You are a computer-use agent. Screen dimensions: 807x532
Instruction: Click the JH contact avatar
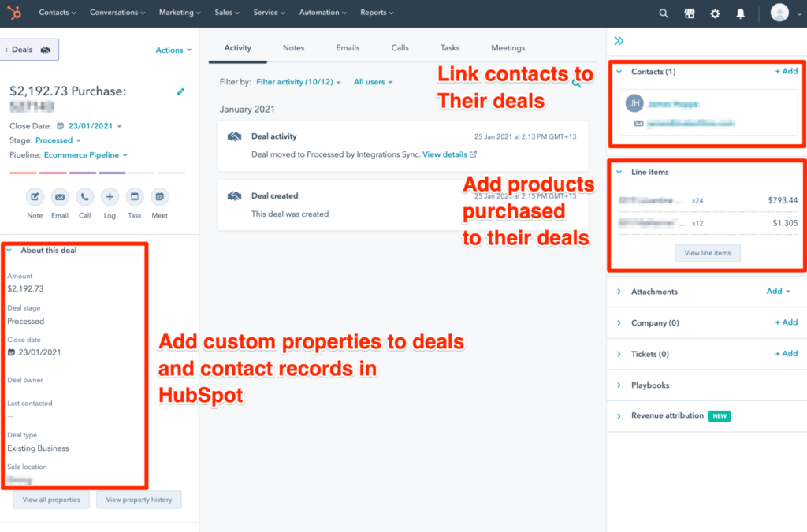(x=634, y=103)
